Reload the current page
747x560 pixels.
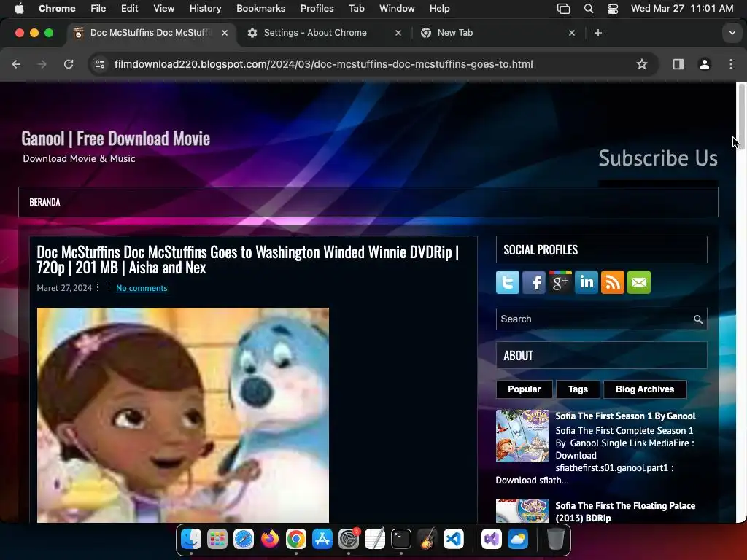pos(69,64)
